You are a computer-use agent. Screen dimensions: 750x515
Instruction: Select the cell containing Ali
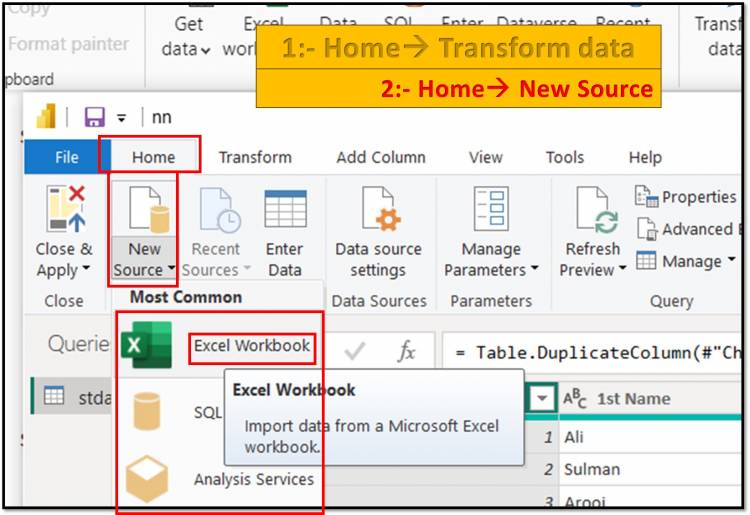point(651,437)
